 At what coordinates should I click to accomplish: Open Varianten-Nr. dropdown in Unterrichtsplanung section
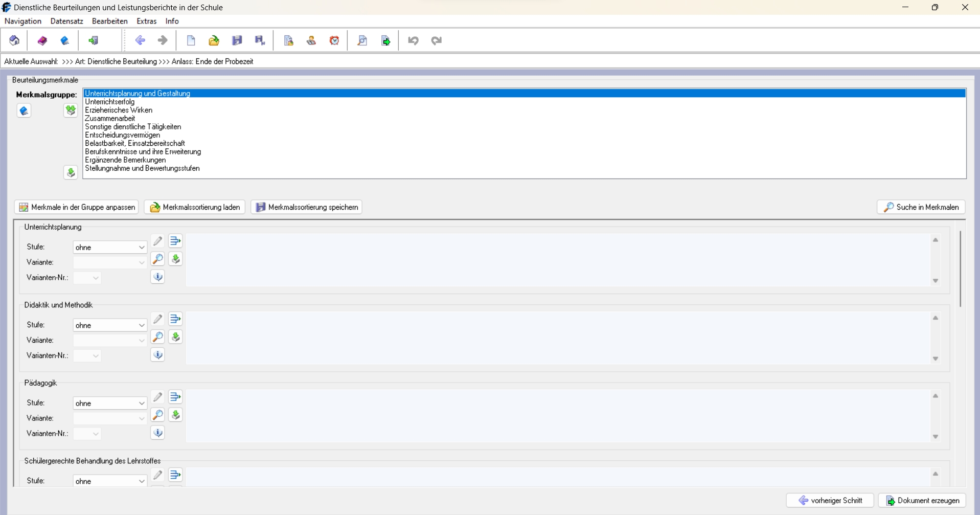tap(87, 278)
